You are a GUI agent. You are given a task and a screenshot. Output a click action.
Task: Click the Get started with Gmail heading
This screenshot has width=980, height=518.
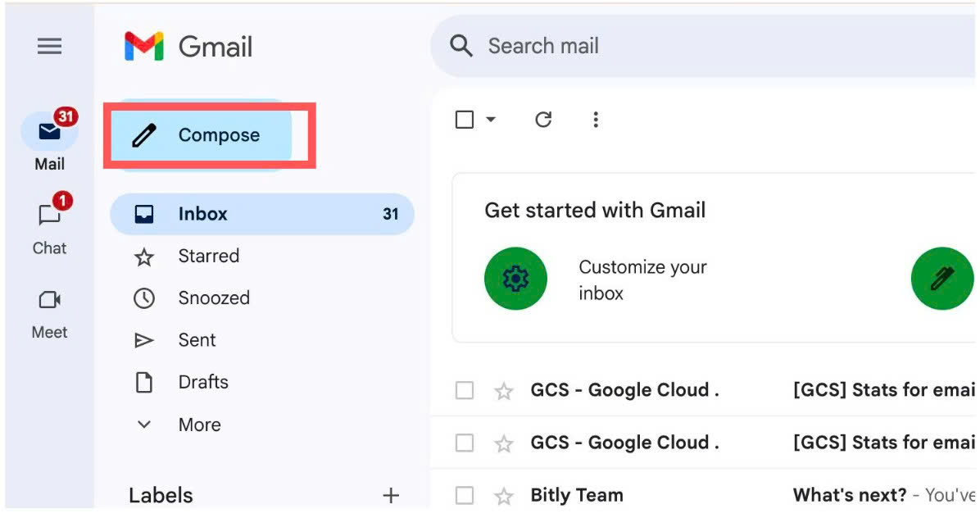(595, 210)
